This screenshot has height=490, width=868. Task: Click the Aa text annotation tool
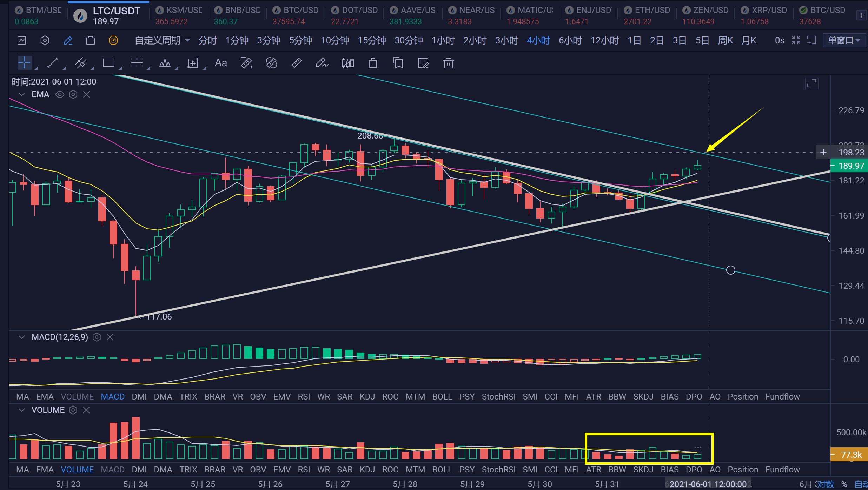click(x=221, y=63)
